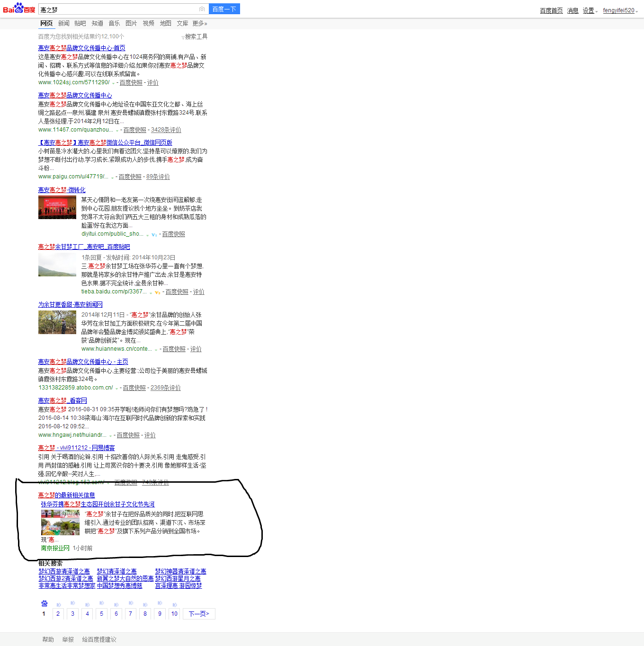This screenshot has height=646, width=644.
Task: Switch to the 视频 tab
Action: [x=149, y=23]
